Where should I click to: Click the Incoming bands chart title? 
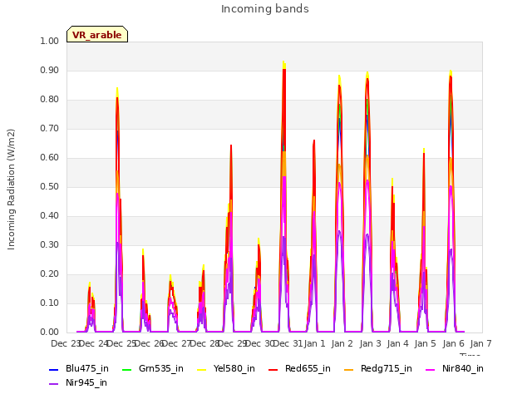tap(265, 9)
